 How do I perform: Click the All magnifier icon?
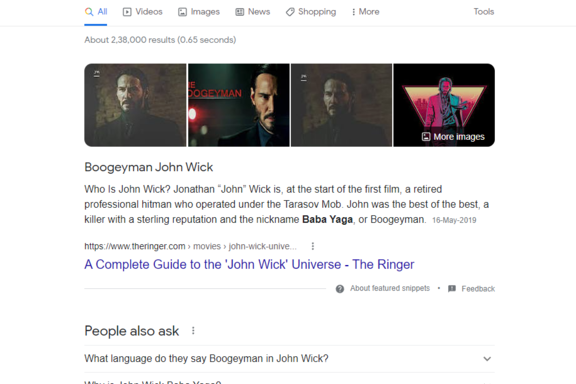pos(89,12)
